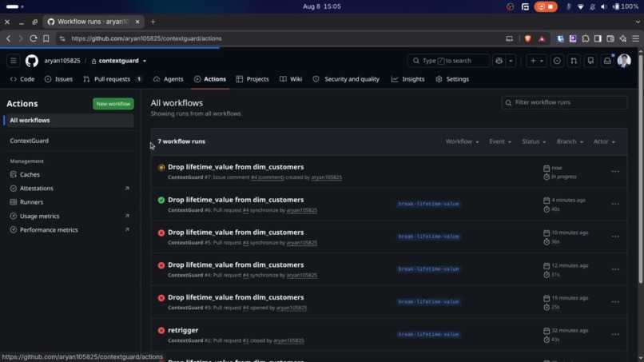Open the GitHub home logo
644x362 pixels.
[32, 61]
